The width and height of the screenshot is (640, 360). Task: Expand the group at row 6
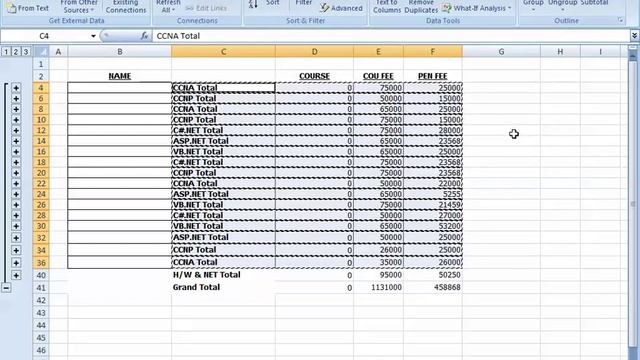tap(16, 98)
